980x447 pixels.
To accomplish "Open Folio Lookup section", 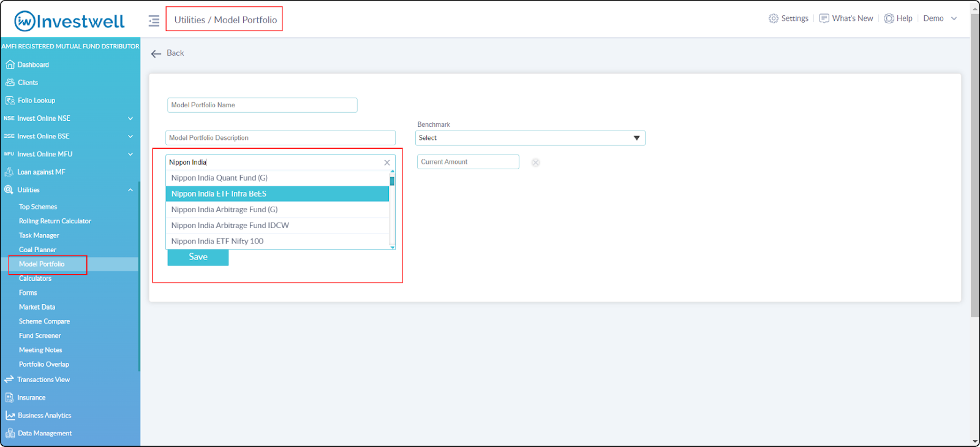I will pos(36,101).
